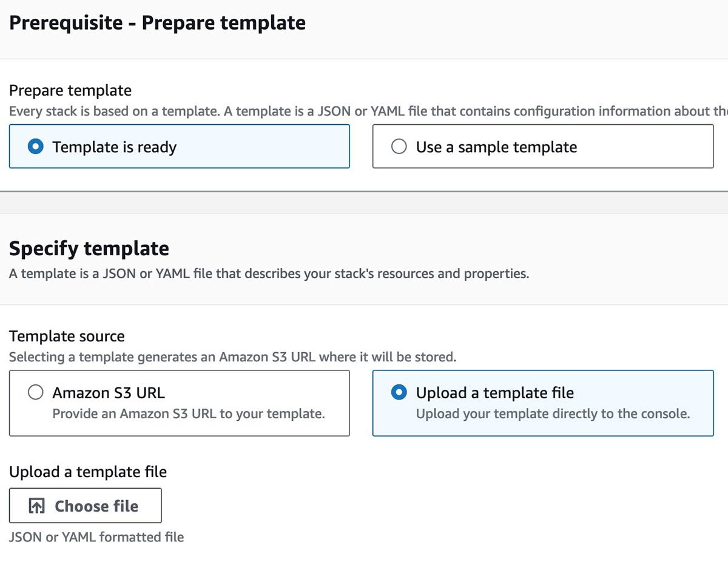Click the description under Specify template heading

tap(269, 273)
